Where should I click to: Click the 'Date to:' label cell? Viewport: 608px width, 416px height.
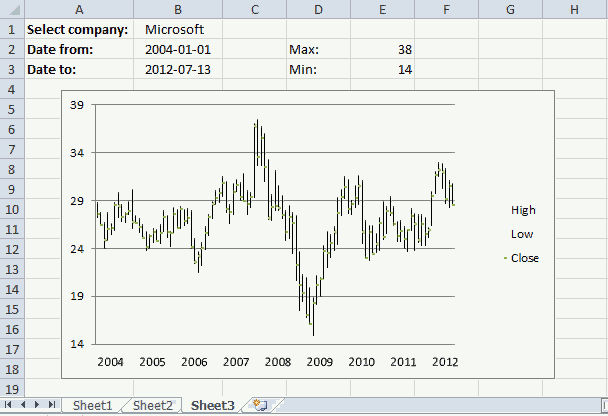coord(79,69)
